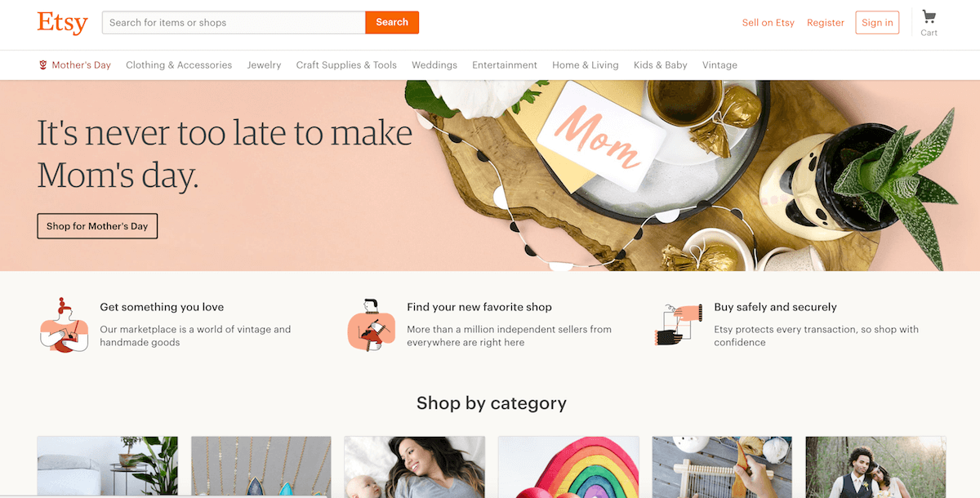Focus the search for items or shops field
The width and height of the screenshot is (980, 498).
click(x=234, y=23)
